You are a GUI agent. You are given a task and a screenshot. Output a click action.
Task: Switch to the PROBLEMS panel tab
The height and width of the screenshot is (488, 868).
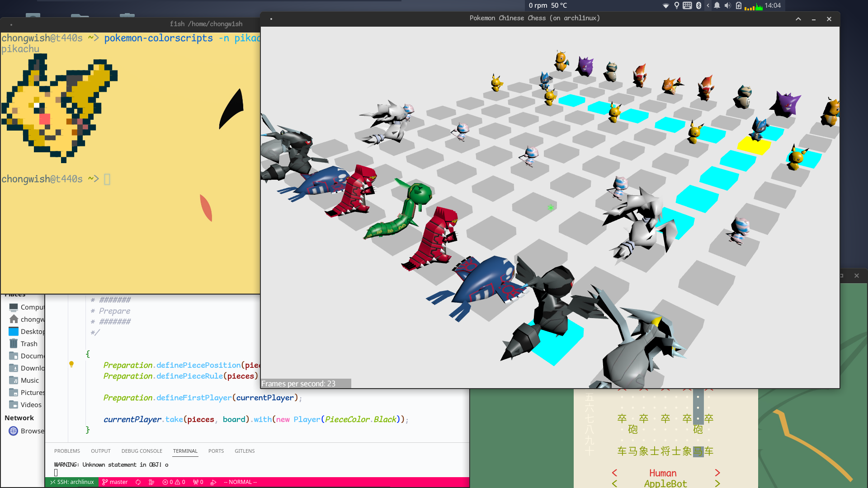coord(67,451)
